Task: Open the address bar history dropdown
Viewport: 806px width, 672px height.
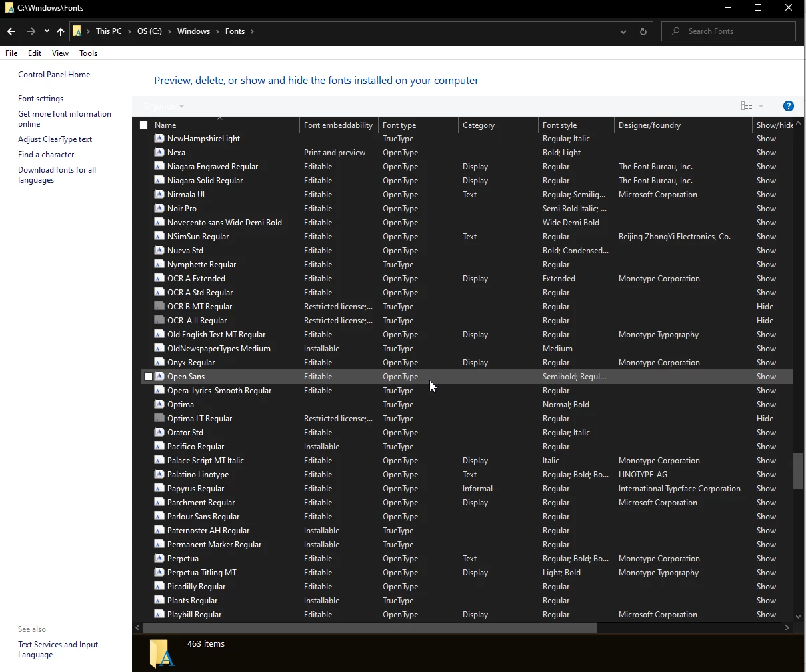Action: coord(623,31)
